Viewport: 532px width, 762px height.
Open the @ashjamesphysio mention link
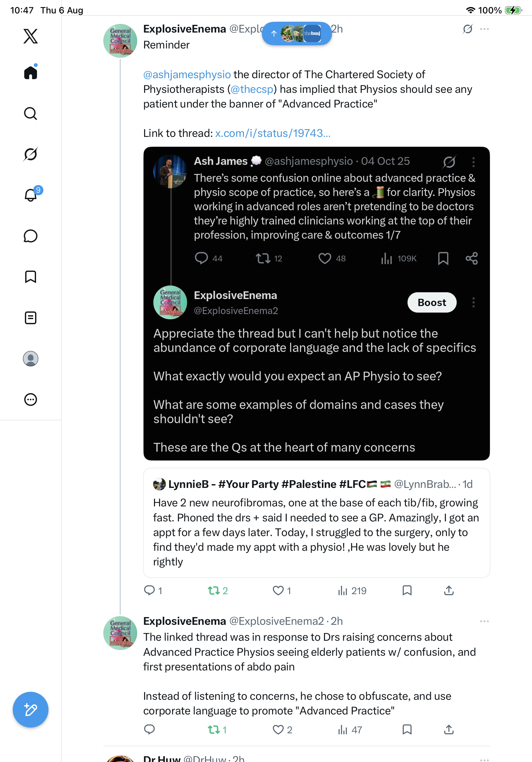187,74
